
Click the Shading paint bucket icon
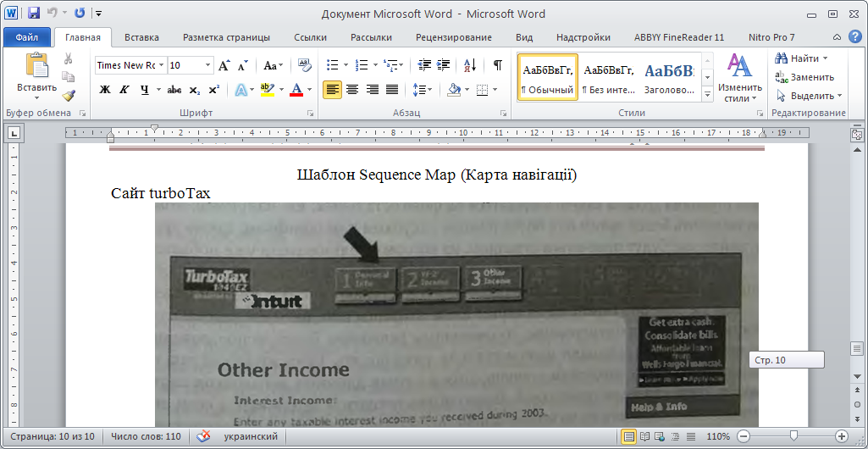click(454, 90)
